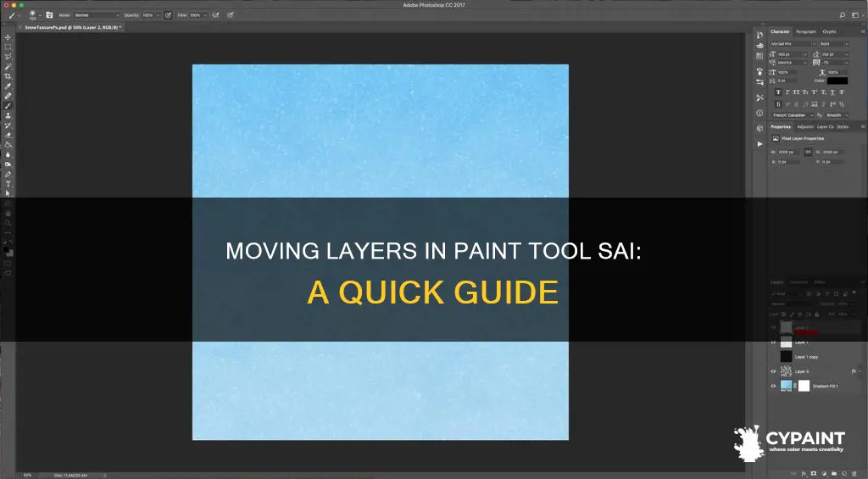Create a new layer group folder
Screen dimensions: 868x479
click(x=834, y=474)
